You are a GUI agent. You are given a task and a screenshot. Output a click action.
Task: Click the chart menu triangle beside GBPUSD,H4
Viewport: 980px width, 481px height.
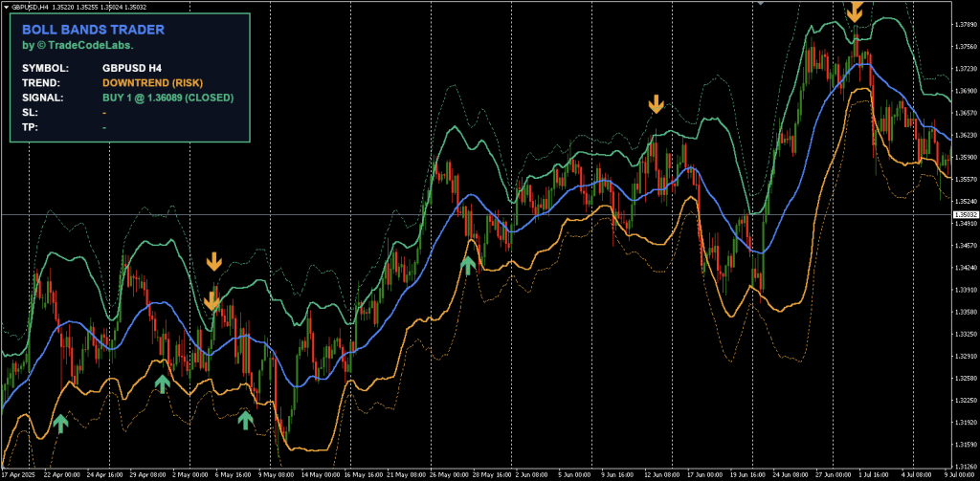6,6
